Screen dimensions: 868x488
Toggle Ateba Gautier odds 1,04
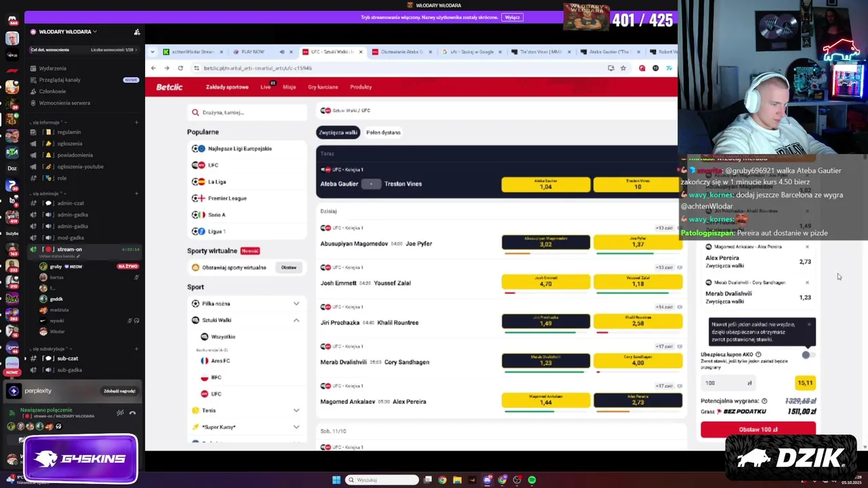tap(546, 184)
